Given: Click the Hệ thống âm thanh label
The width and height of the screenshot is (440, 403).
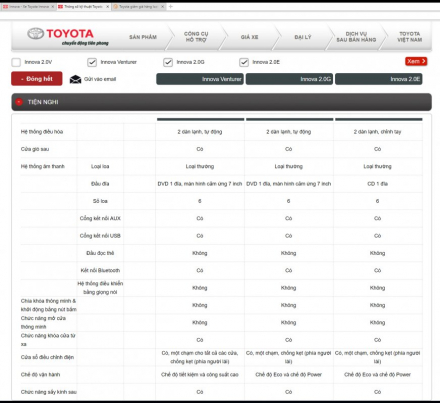Looking at the screenshot, I should [43, 166].
